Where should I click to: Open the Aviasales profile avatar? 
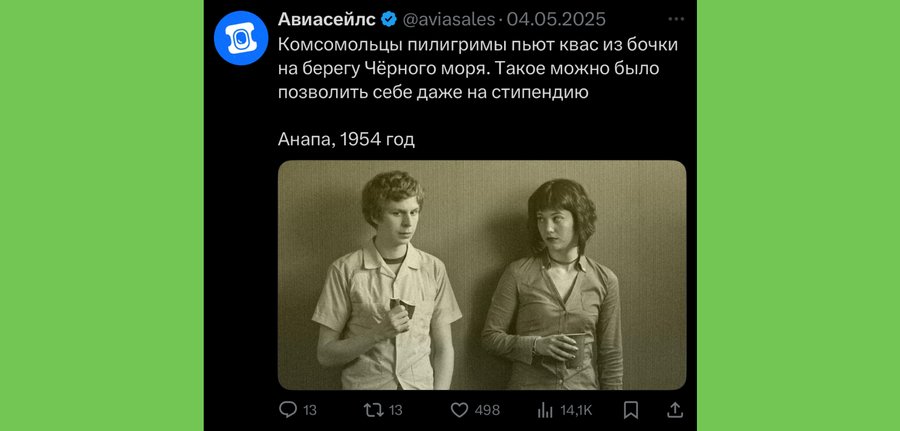point(241,38)
